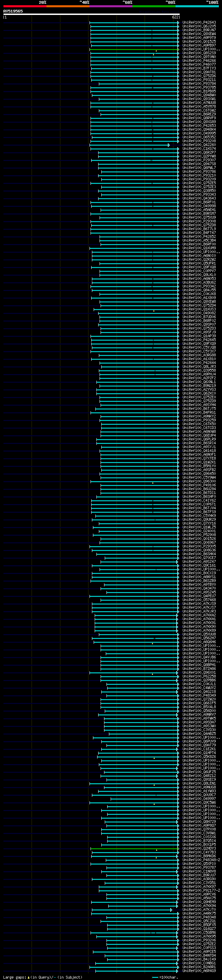Click the UniRef100_P46266 label
Image resolution: width=222 pixels, height=980 pixels.
[199, 60]
